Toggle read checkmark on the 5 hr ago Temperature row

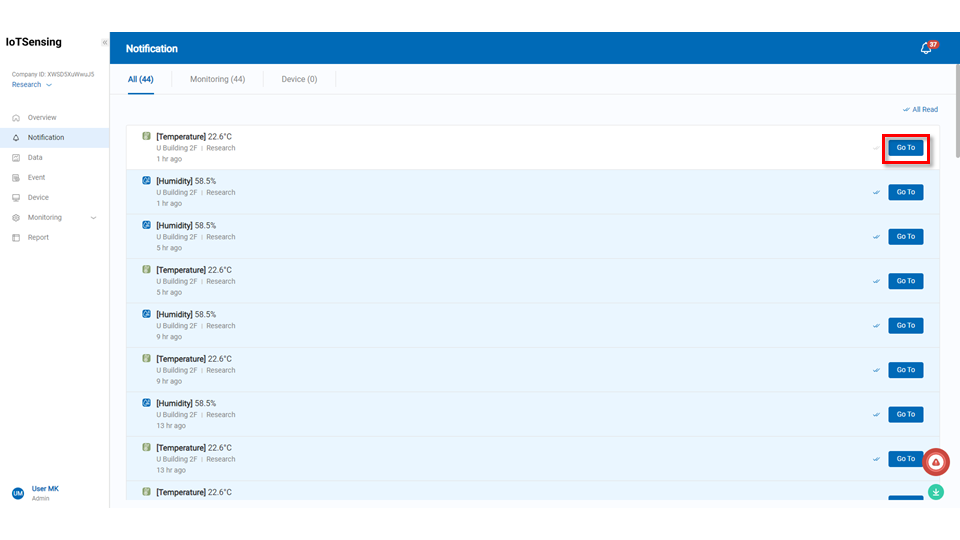[x=877, y=281]
